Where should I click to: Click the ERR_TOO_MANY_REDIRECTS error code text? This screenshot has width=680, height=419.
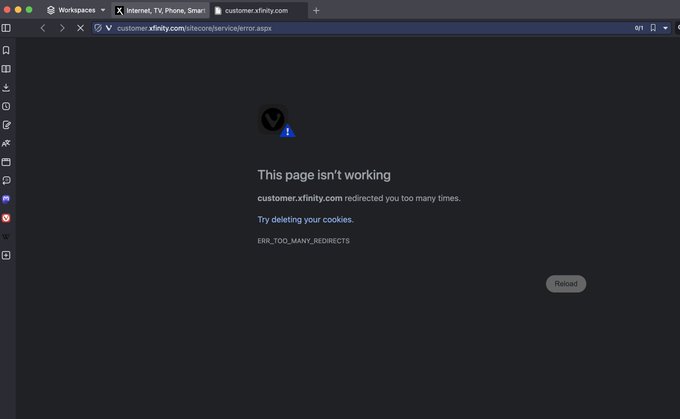pyautogui.click(x=303, y=241)
